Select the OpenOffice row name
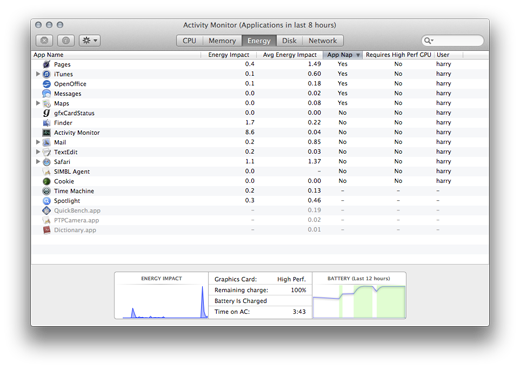The width and height of the screenshot is (520, 369). point(70,84)
